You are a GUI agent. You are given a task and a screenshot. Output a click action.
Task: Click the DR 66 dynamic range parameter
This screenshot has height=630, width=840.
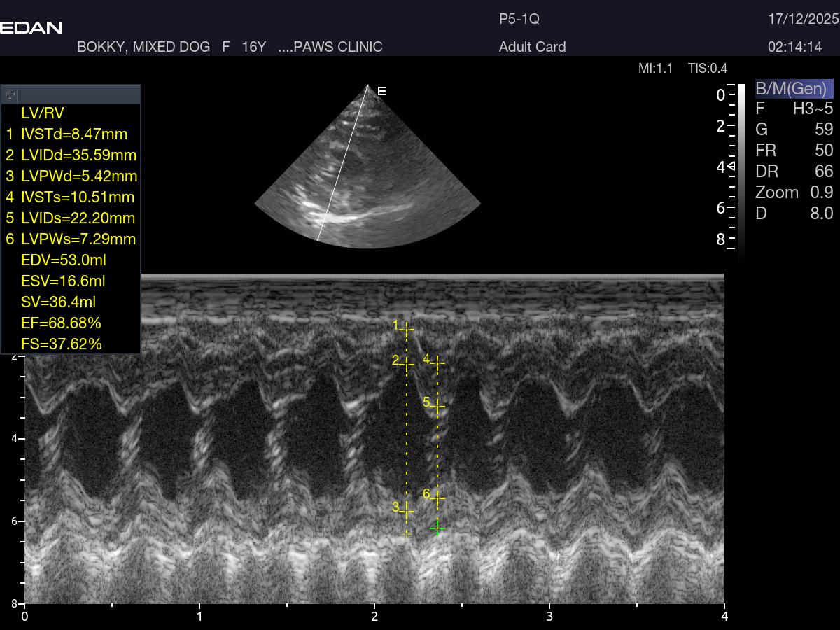point(794,171)
